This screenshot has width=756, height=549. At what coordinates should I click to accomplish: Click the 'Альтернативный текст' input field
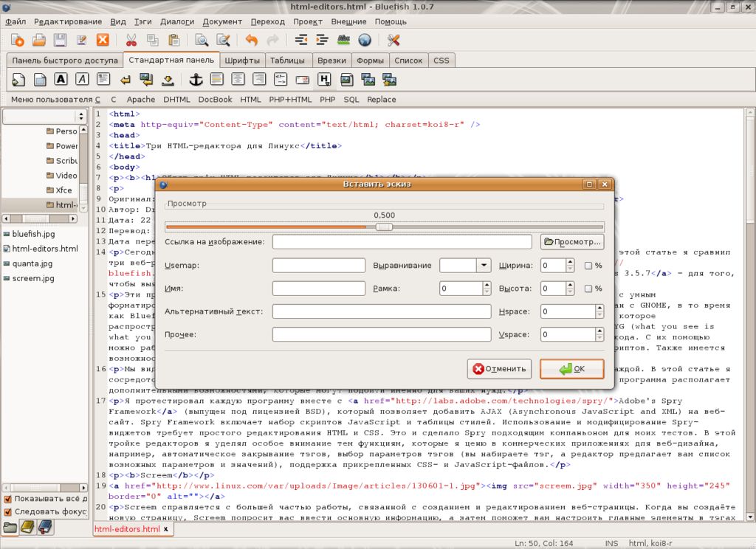pyautogui.click(x=382, y=311)
